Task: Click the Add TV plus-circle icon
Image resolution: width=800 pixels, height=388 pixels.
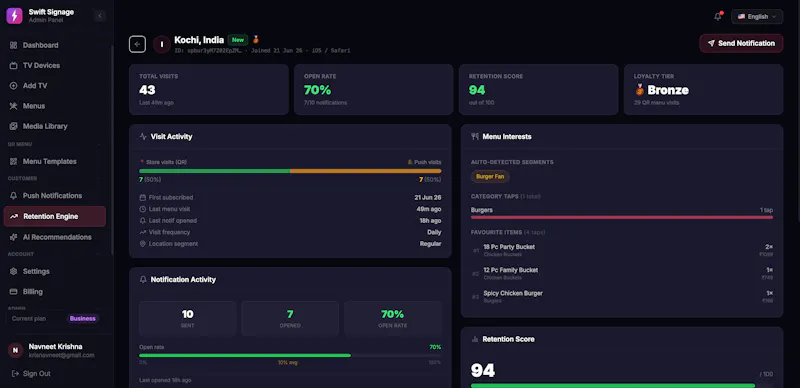Action: click(14, 86)
